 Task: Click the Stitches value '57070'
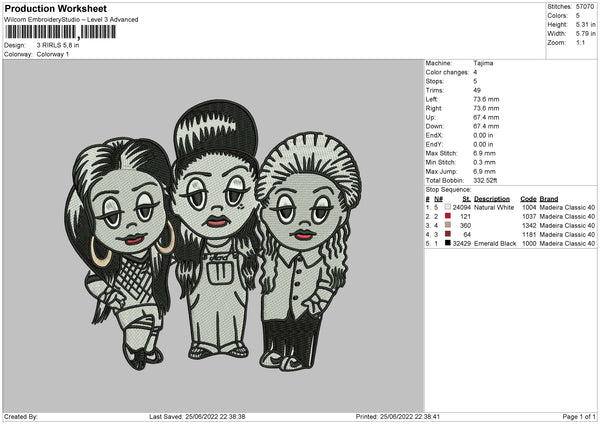[585, 7]
